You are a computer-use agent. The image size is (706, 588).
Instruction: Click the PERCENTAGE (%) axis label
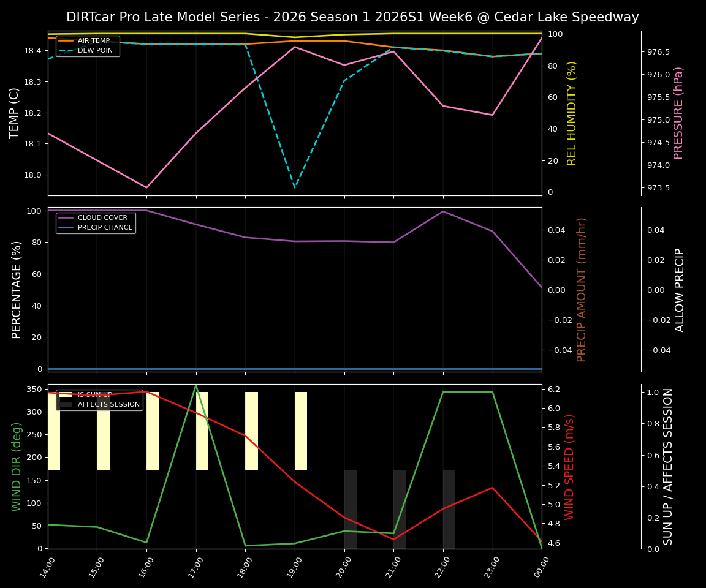17,290
